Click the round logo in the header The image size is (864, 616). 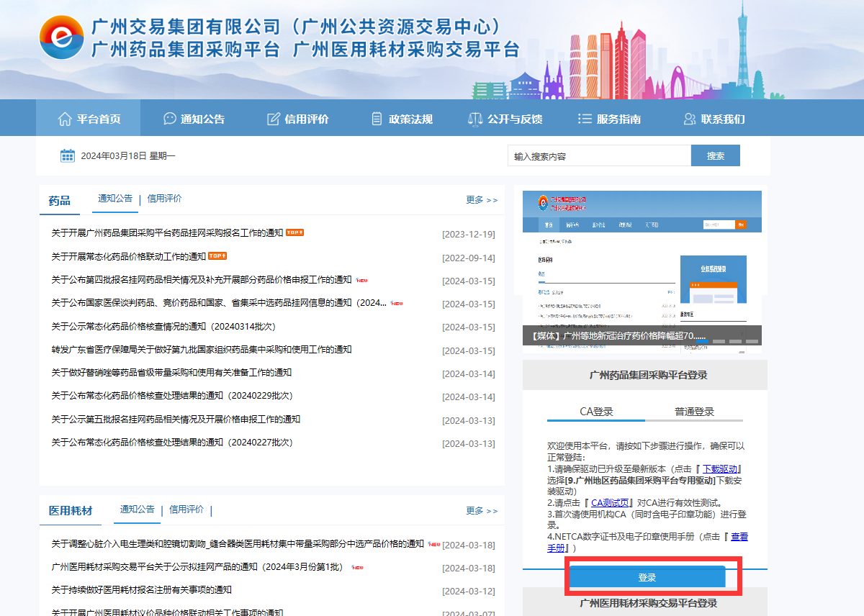tap(62, 37)
